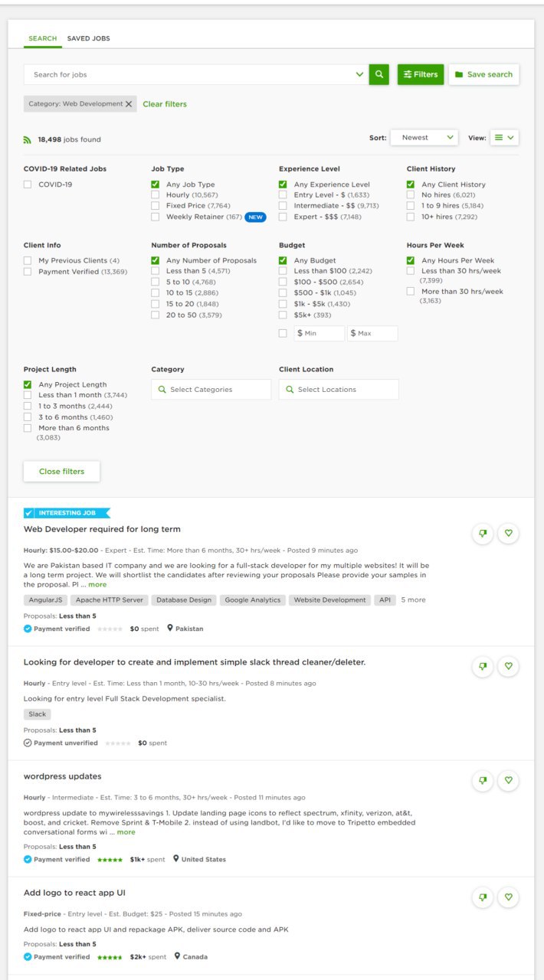Open the Sort Newest dropdown

point(424,138)
